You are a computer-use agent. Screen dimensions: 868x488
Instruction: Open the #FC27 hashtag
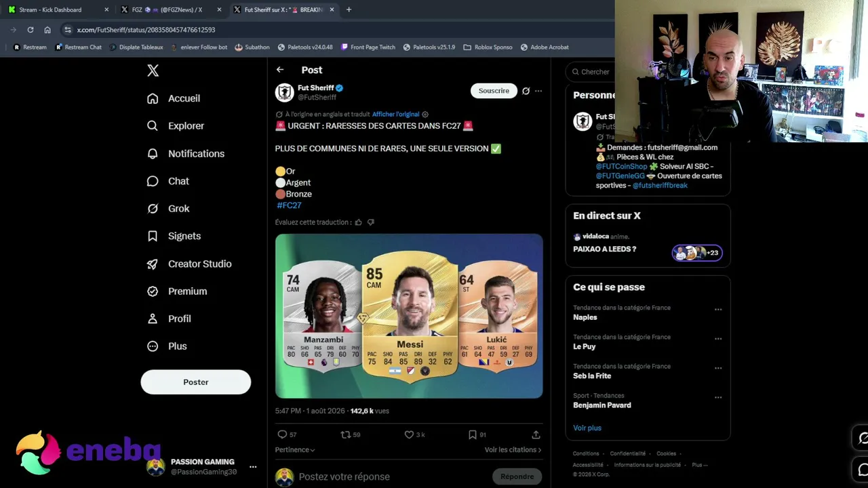click(x=289, y=205)
